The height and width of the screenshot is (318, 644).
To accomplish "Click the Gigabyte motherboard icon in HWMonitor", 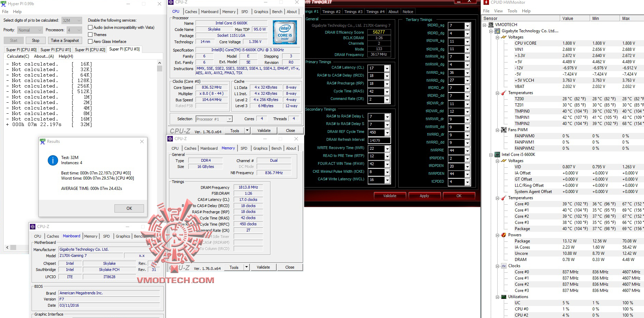I will pos(497,31).
